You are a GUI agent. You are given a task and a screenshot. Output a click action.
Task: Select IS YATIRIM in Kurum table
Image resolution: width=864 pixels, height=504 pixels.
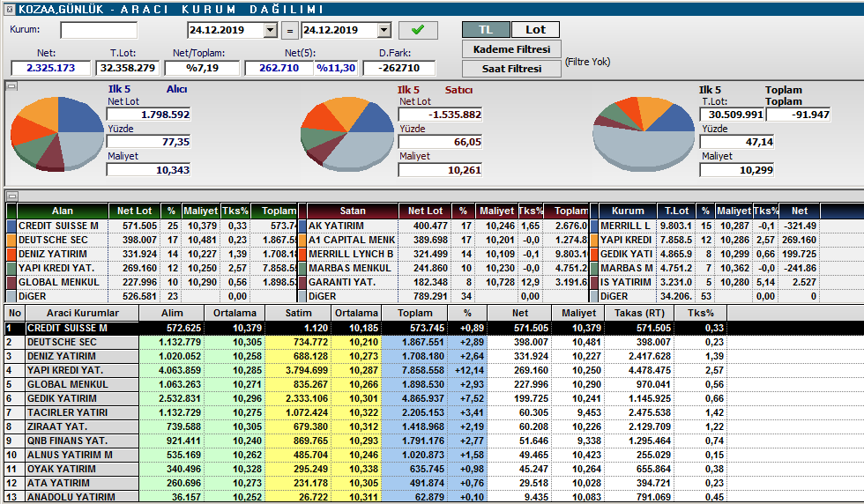tap(626, 282)
